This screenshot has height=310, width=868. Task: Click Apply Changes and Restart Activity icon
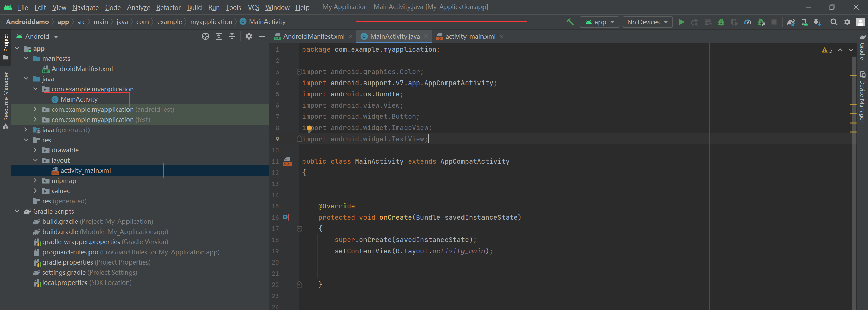click(x=694, y=22)
